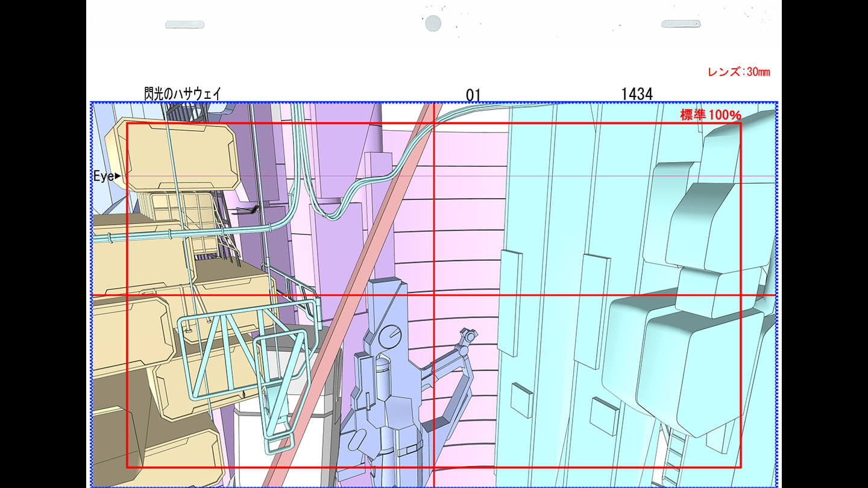The height and width of the screenshot is (488, 868).
Task: Click the レンズ:30mm lens label
Action: click(x=739, y=72)
